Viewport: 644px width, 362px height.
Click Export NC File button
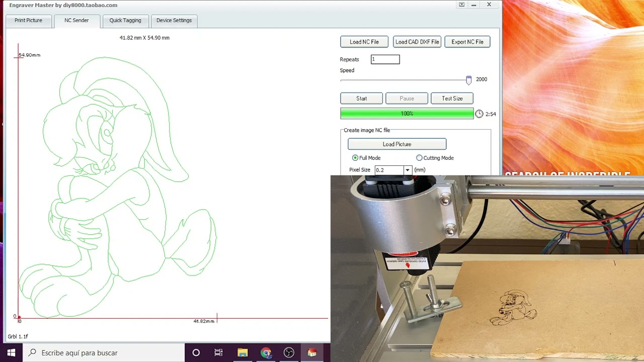pos(467,42)
